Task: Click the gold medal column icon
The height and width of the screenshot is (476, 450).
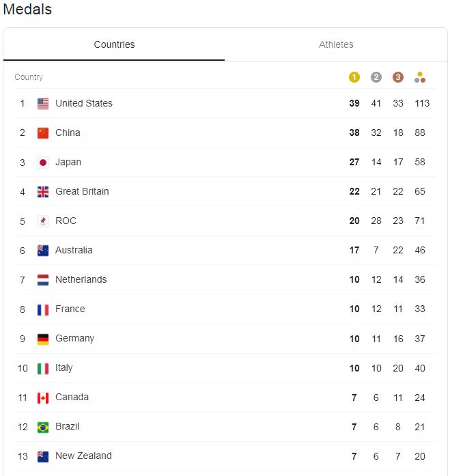Action: tap(354, 77)
